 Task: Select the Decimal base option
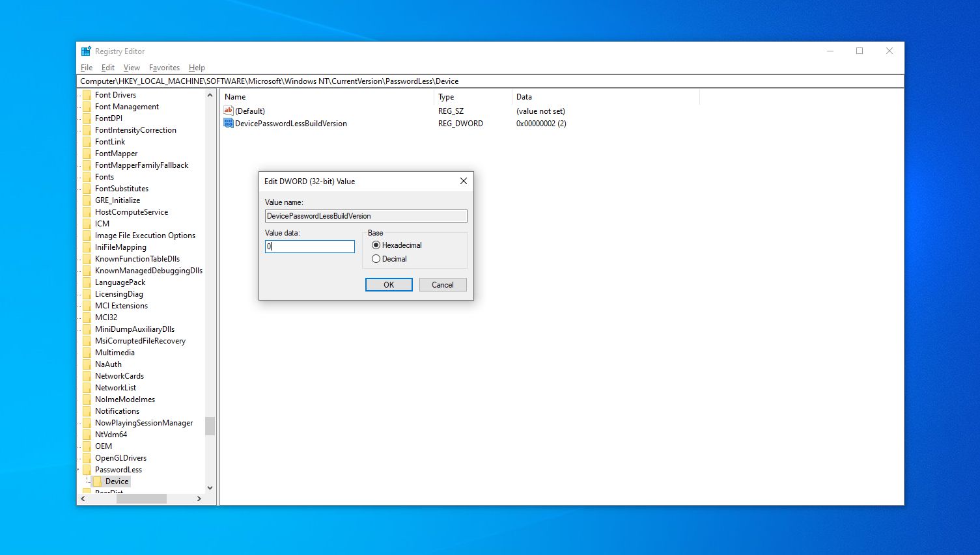click(376, 259)
